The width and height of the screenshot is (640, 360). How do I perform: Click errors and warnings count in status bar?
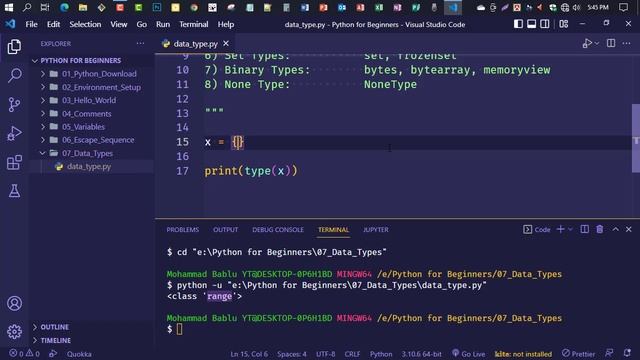point(24,353)
